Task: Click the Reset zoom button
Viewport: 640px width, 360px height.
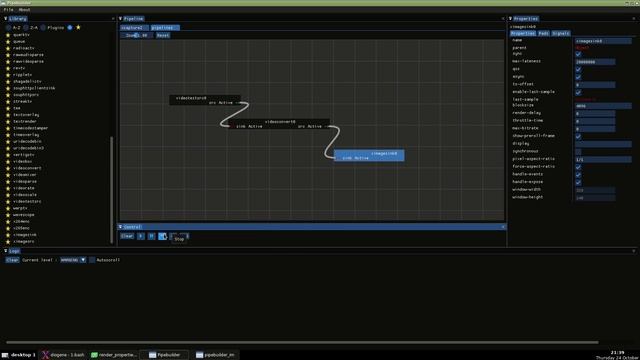Action: 162,36
